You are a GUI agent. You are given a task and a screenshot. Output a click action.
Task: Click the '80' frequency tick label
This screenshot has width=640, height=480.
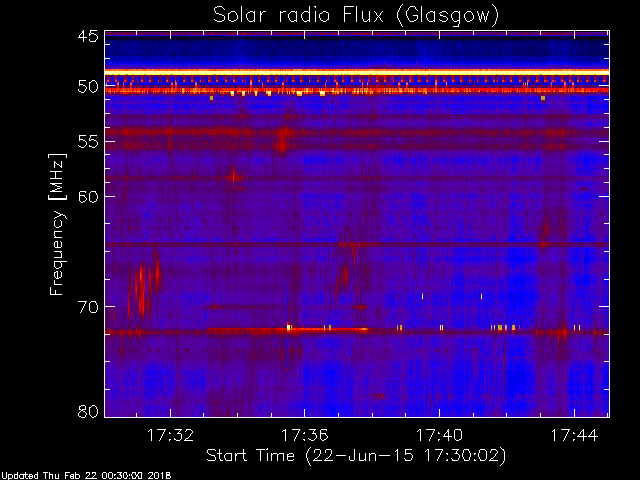point(89,411)
